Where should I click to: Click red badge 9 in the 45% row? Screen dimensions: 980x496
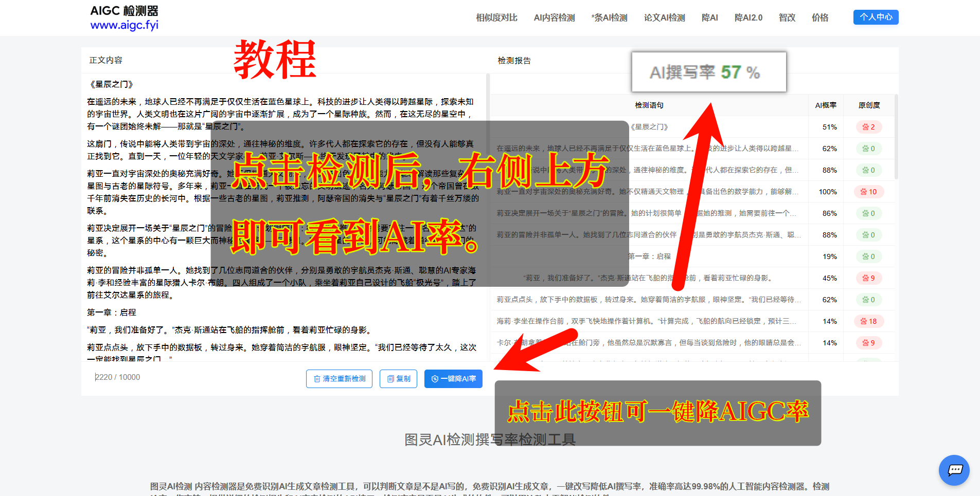pos(869,278)
